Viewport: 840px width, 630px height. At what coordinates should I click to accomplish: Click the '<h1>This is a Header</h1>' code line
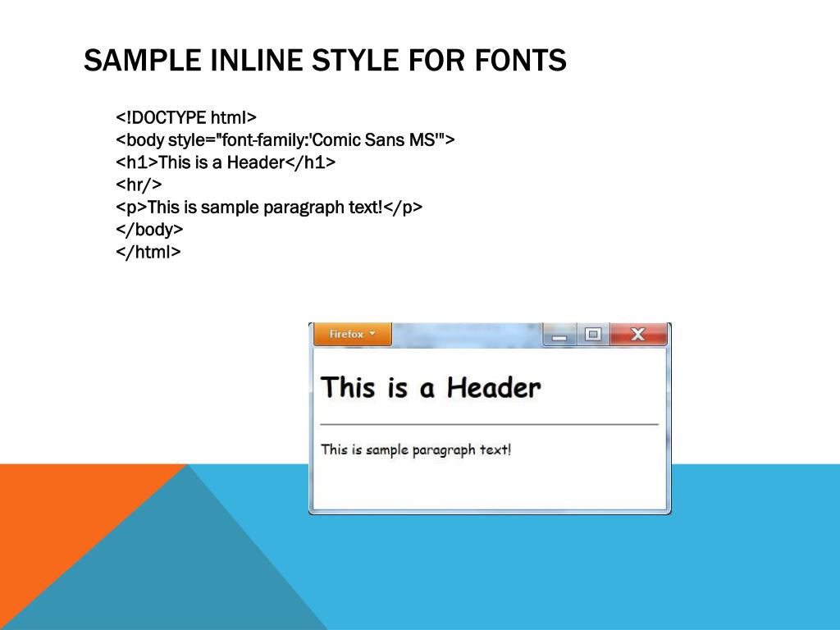(x=226, y=162)
